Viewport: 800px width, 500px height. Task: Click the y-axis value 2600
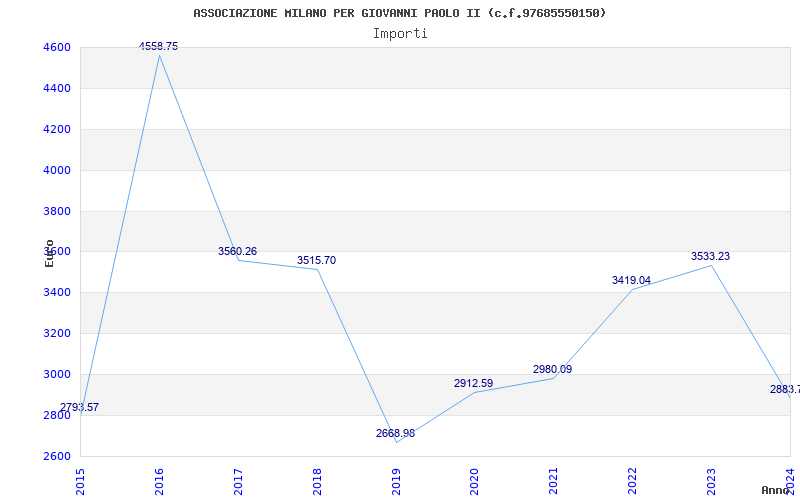(x=56, y=456)
